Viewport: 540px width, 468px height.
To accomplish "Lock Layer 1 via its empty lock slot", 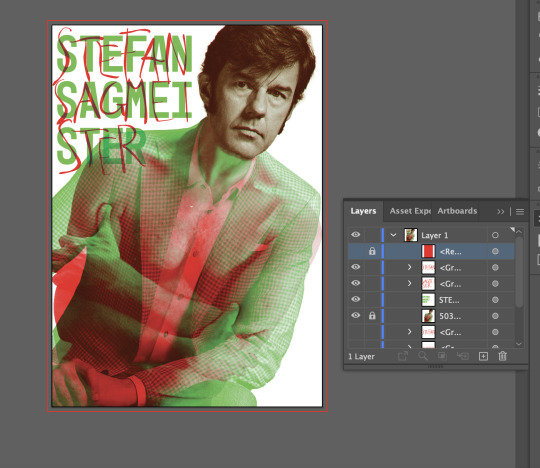I will click(372, 235).
